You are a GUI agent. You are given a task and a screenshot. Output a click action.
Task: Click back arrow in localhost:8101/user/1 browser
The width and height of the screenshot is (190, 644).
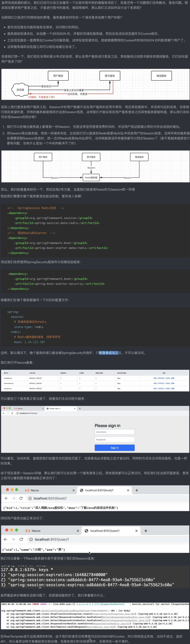(6, 539)
